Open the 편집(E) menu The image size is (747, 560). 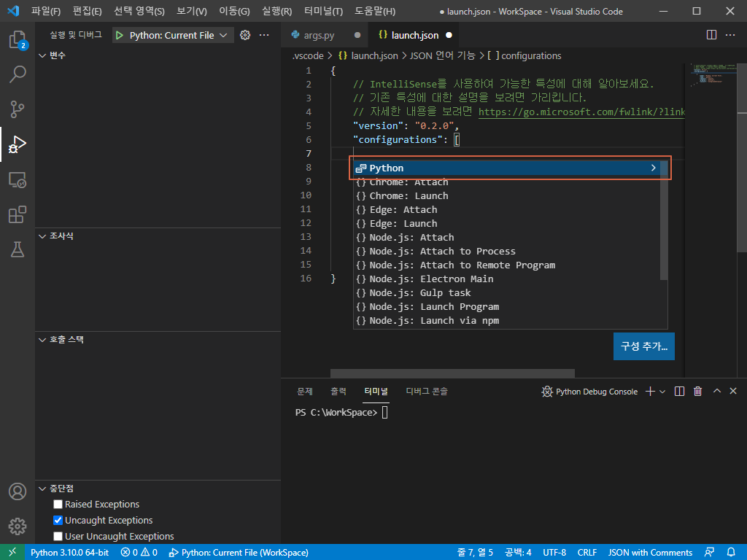pos(88,11)
